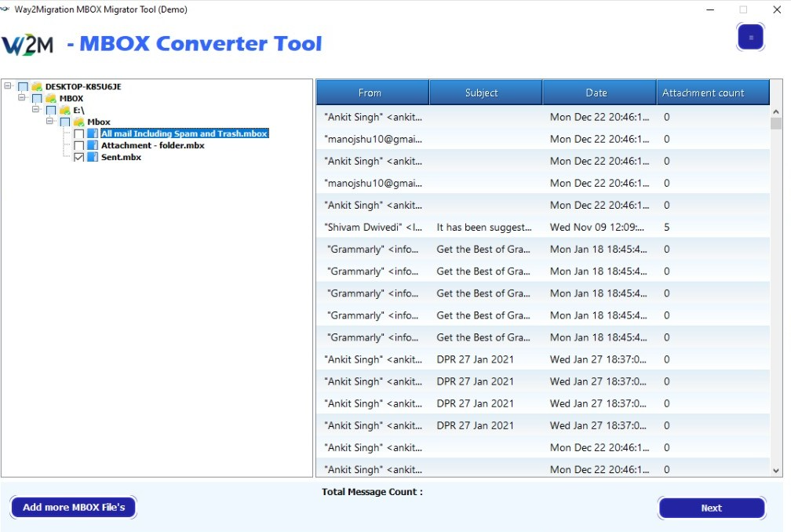
Task: Click the MBOX folder icon in tree
Action: tap(51, 98)
